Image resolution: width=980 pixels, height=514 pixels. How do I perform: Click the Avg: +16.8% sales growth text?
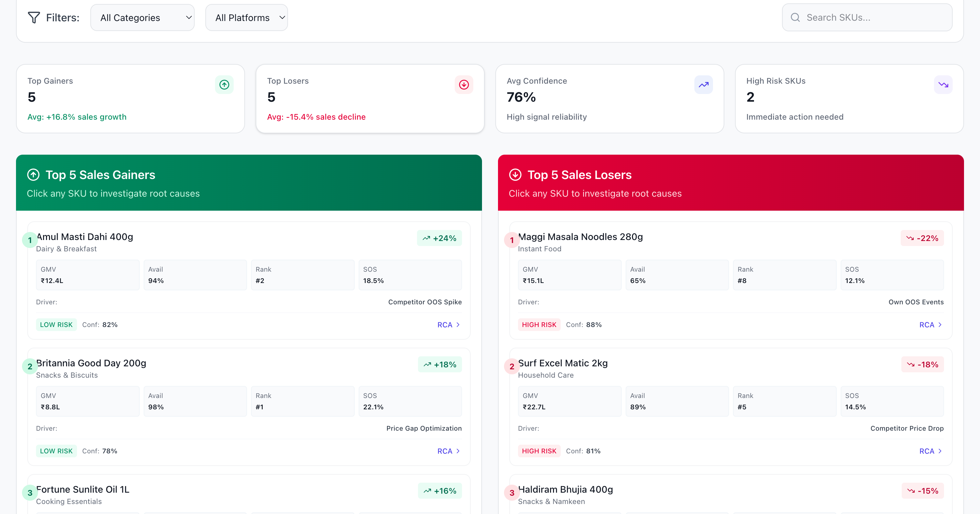point(77,117)
